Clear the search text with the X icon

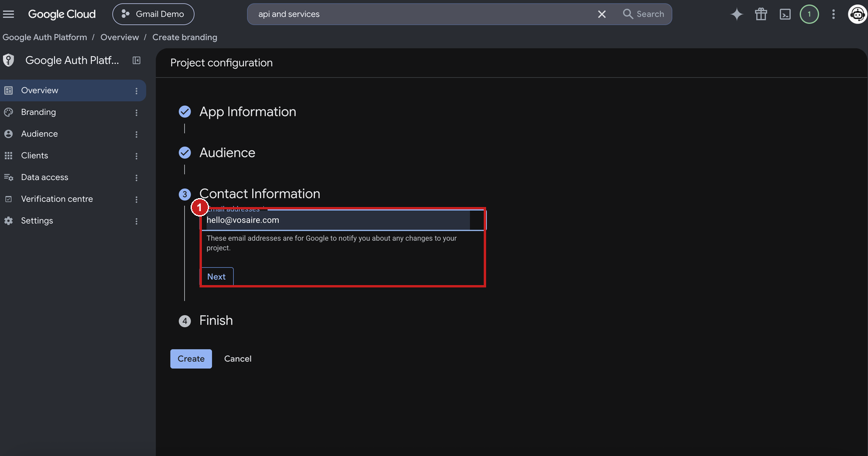click(602, 14)
